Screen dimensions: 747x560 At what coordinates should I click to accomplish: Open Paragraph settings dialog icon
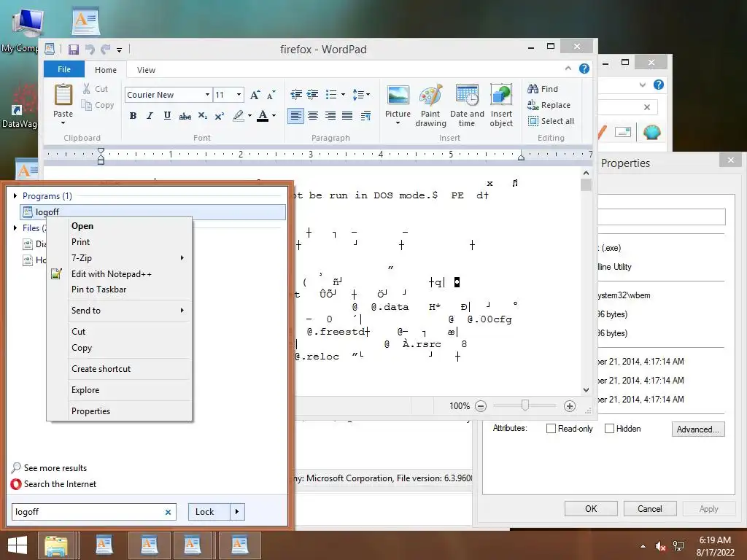[x=366, y=116]
